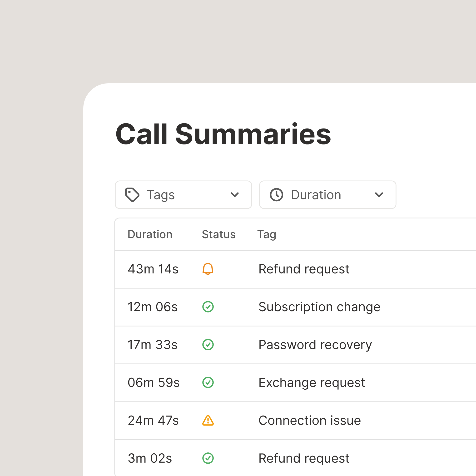The image size is (476, 476).
Task: Click the green checkmark next to Subscription change
Action: click(208, 307)
